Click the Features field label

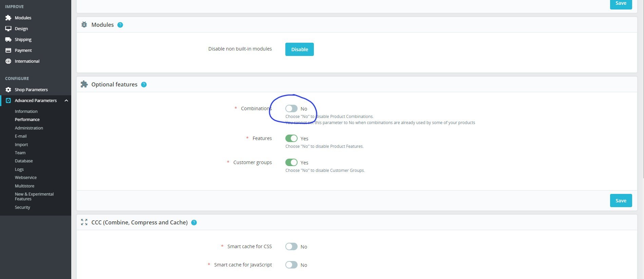(x=262, y=138)
